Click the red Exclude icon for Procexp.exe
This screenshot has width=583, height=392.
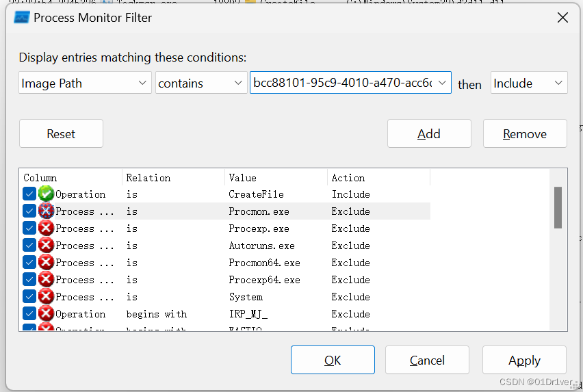pos(46,228)
